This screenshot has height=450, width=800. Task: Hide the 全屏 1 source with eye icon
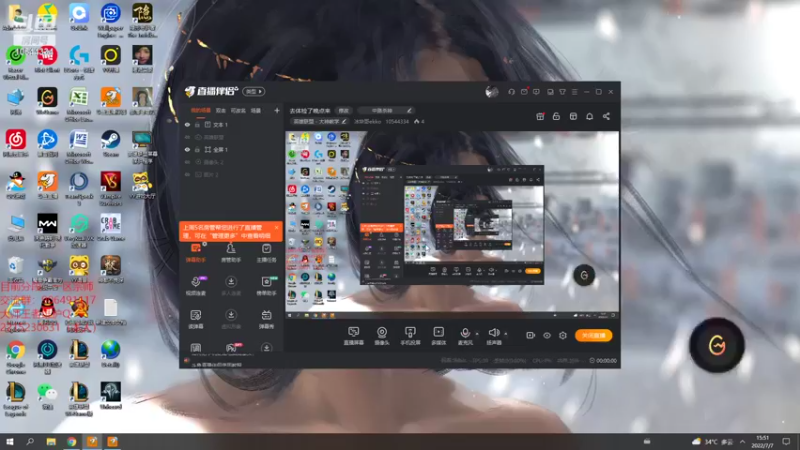pos(187,149)
